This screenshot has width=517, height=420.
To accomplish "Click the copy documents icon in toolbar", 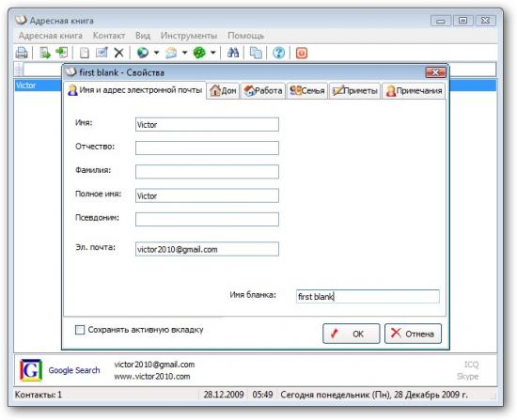I will click(x=256, y=53).
